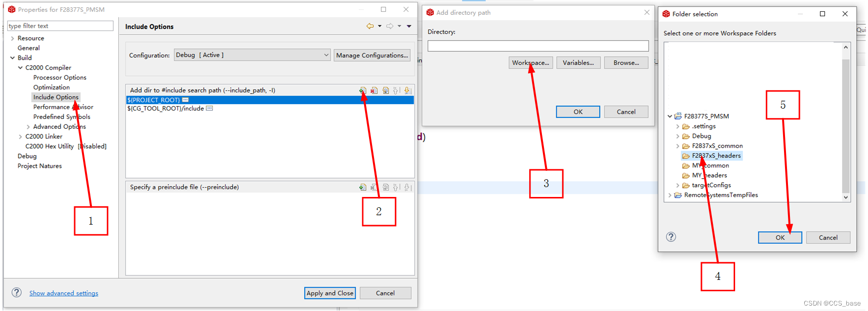This screenshot has width=868, height=311.
Task: Click the F28377S_PMSM project icon
Action: [678, 116]
